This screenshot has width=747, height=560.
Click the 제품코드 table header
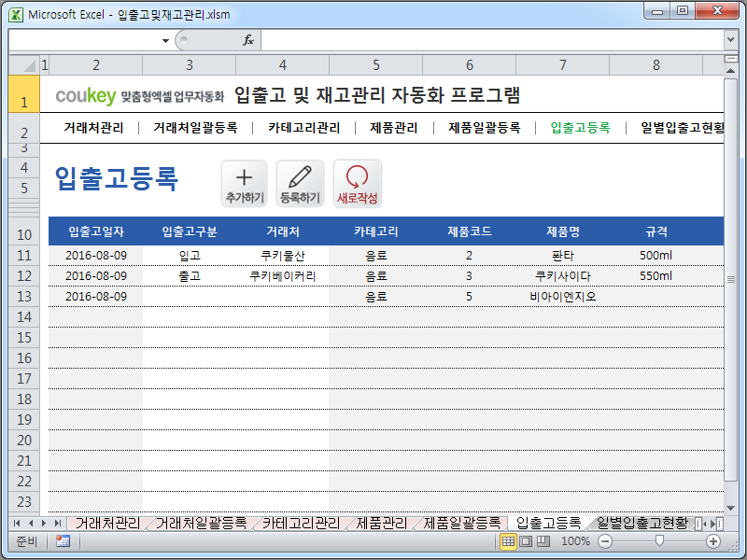pos(470,231)
